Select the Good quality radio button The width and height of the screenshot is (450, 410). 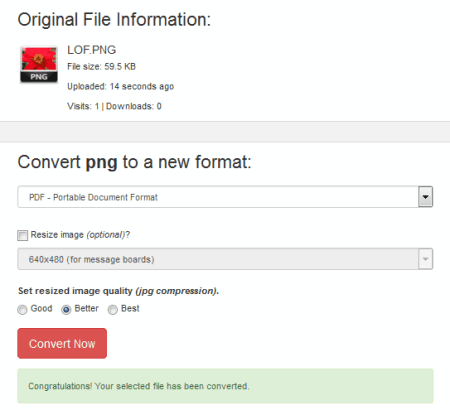coord(22,310)
